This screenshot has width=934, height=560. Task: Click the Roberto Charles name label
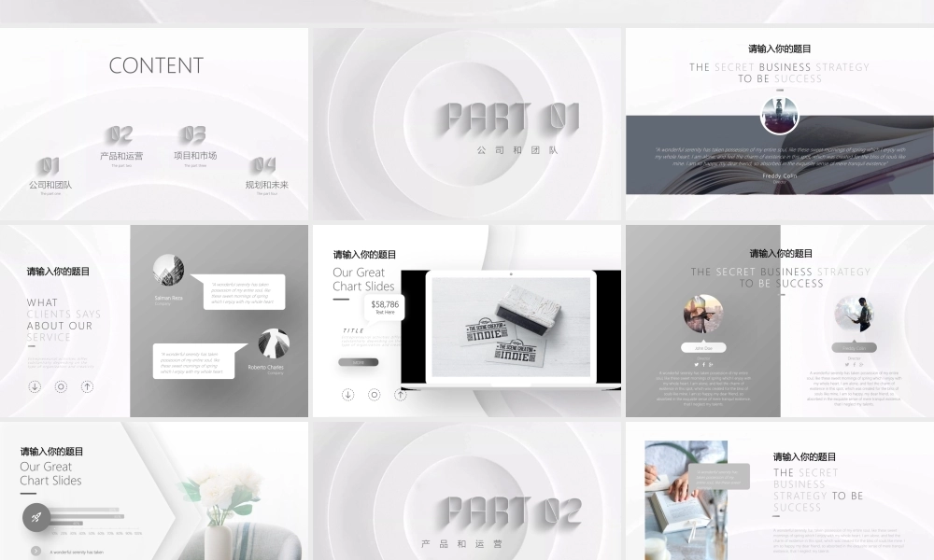pyautogui.click(x=265, y=367)
